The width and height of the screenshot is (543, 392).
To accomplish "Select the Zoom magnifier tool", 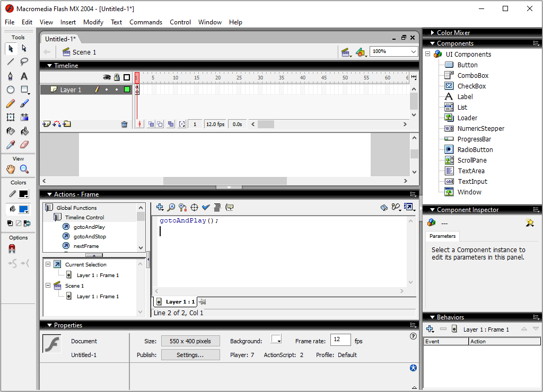I will click(x=24, y=169).
